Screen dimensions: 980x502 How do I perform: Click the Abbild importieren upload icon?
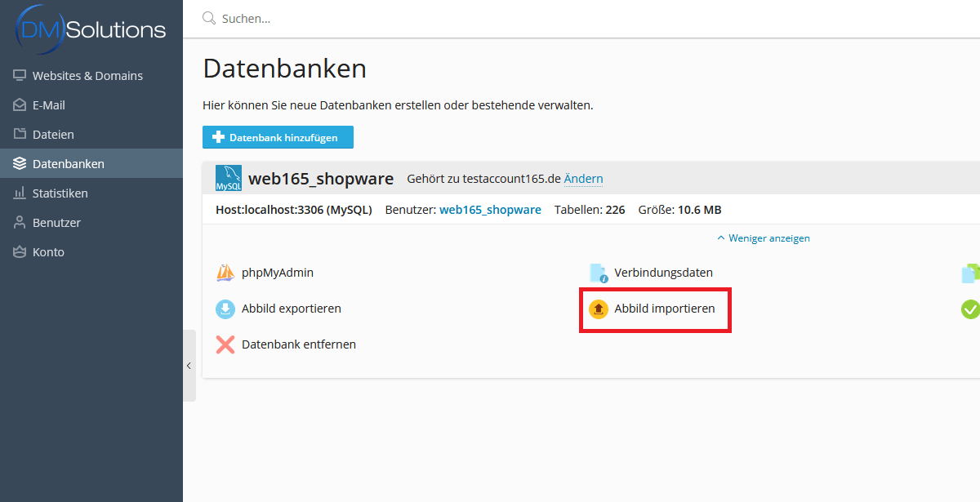click(599, 309)
